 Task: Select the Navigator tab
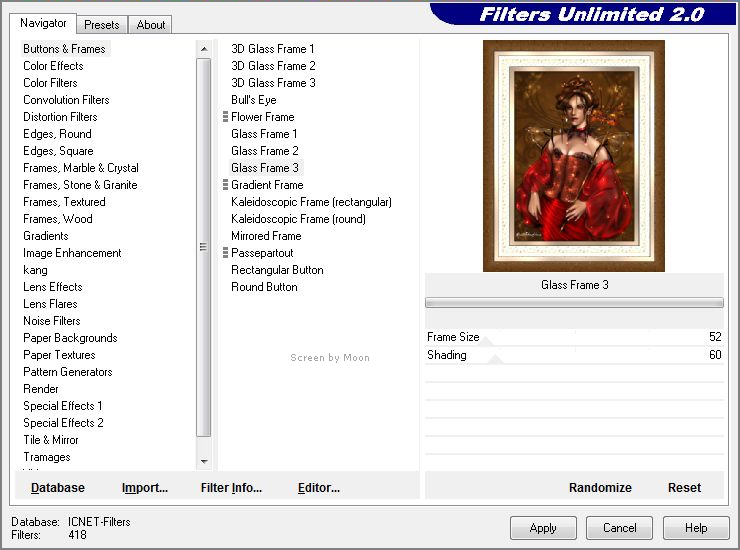[x=44, y=23]
